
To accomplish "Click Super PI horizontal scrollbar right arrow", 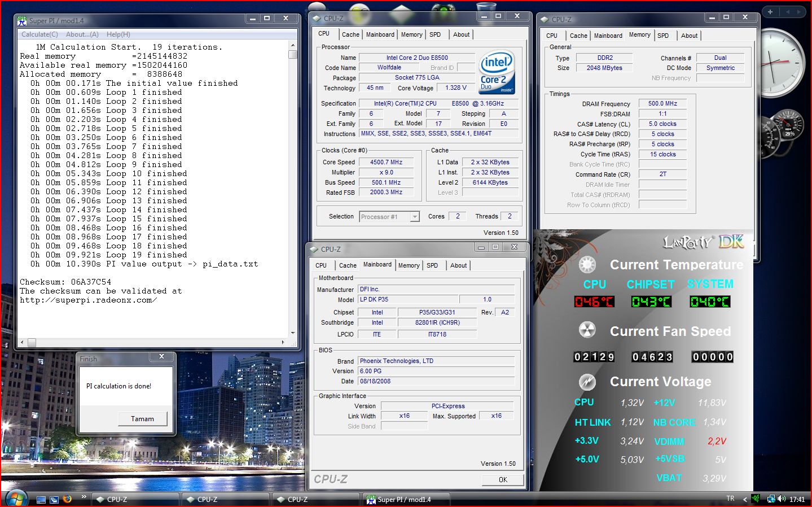I will [x=283, y=342].
